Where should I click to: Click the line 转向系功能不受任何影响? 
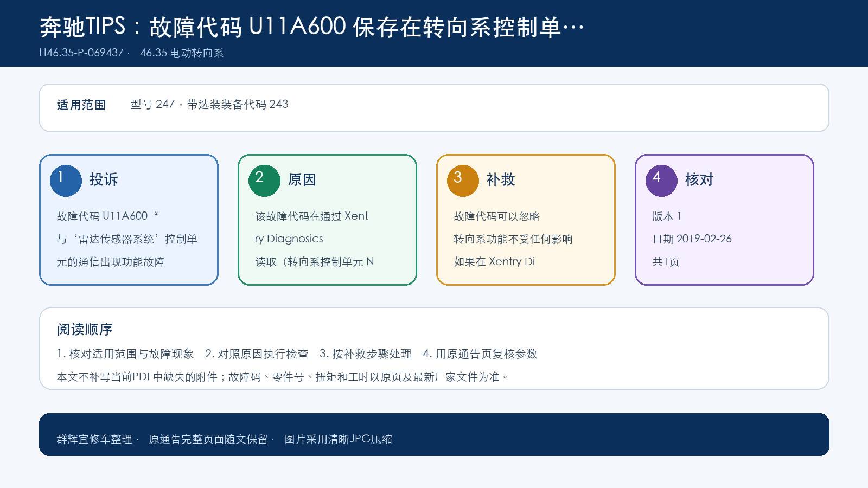[513, 239]
